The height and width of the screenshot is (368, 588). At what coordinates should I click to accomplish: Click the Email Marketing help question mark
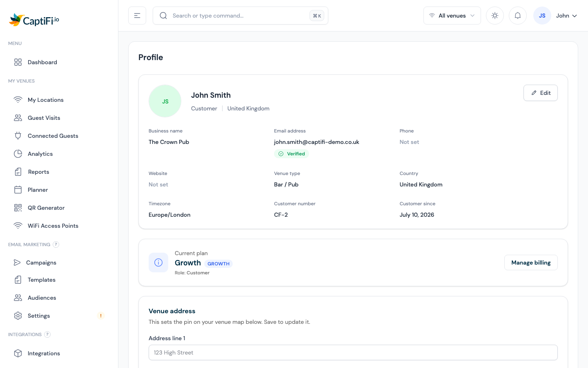click(x=56, y=245)
